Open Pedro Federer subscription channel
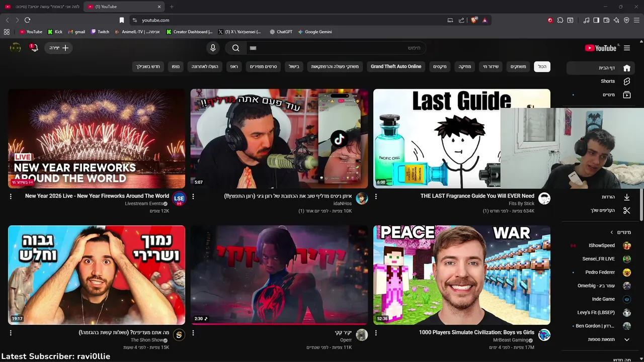Screen dimensions: 644x362 click(x=601, y=272)
